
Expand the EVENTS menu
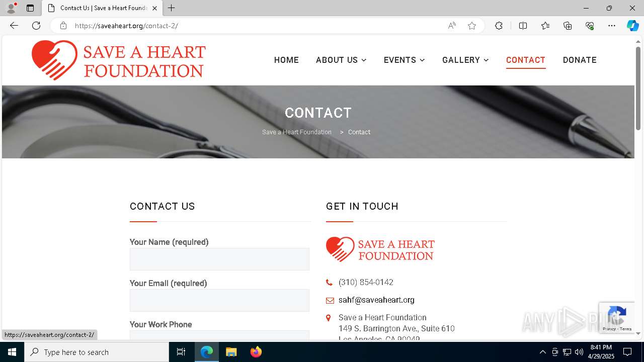click(404, 60)
